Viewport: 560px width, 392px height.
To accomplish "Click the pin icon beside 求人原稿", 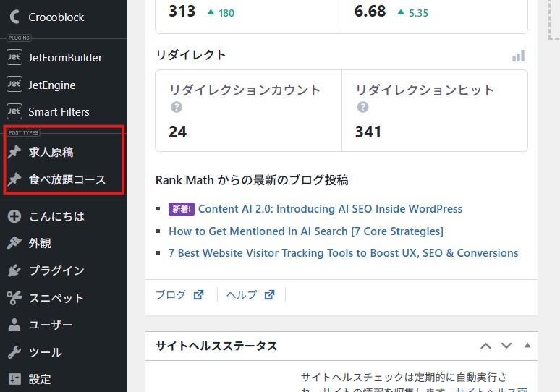I will tap(14, 153).
